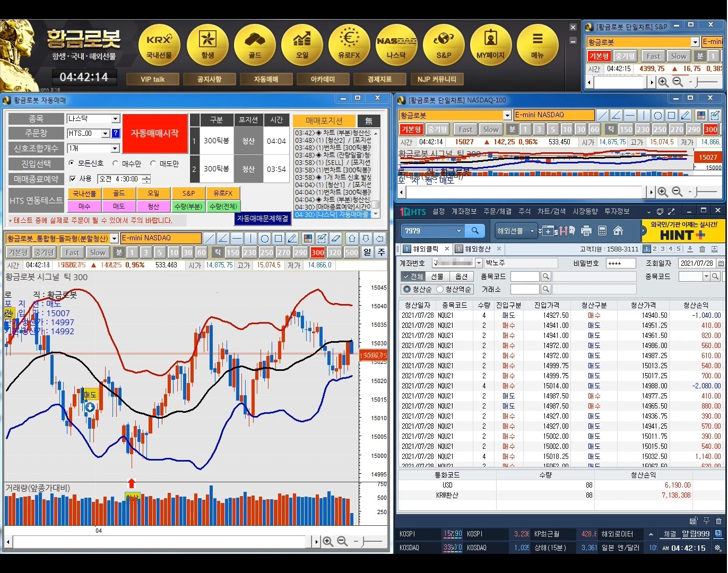Select 매수만 radio button
The height and width of the screenshot is (573, 728).
click(x=116, y=163)
